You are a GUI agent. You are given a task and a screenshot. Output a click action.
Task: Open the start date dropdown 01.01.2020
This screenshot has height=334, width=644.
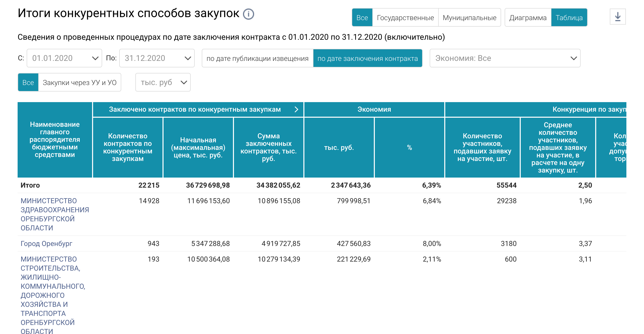click(64, 58)
